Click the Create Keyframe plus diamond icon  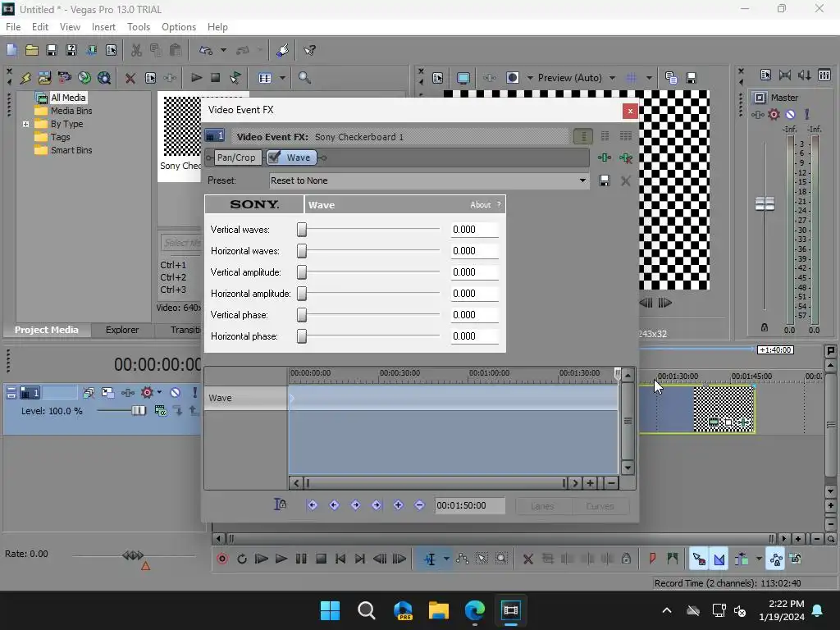pyautogui.click(x=398, y=504)
